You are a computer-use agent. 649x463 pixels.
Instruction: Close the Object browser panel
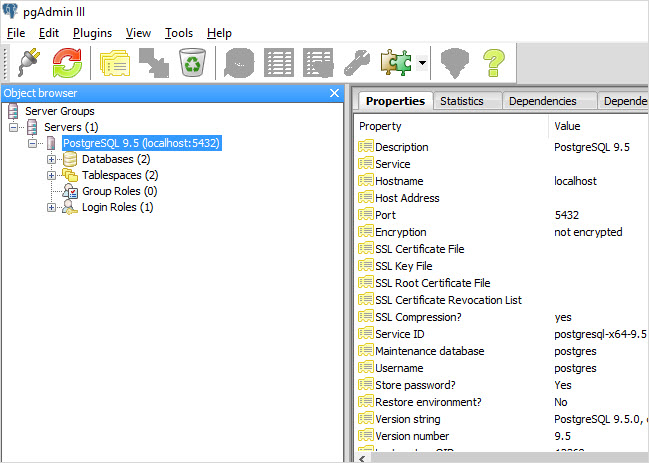(335, 93)
